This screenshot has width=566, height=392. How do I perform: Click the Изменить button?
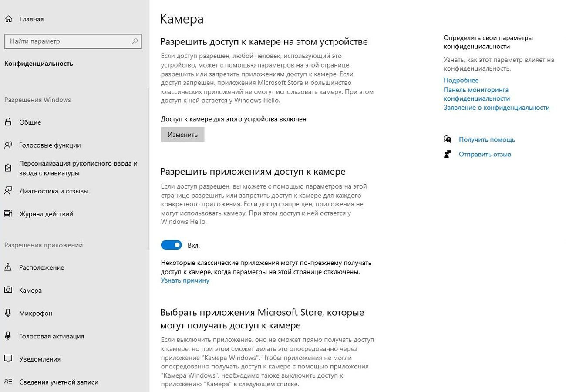pos(182,135)
